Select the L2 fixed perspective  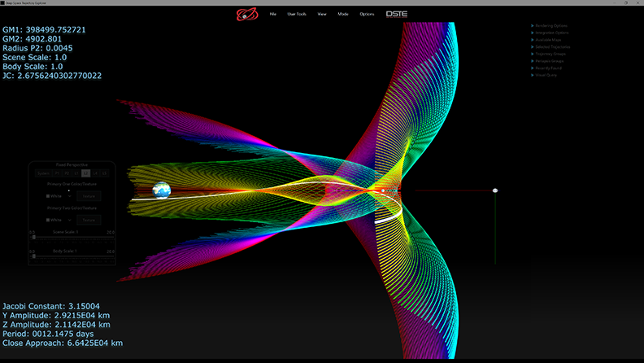point(85,173)
